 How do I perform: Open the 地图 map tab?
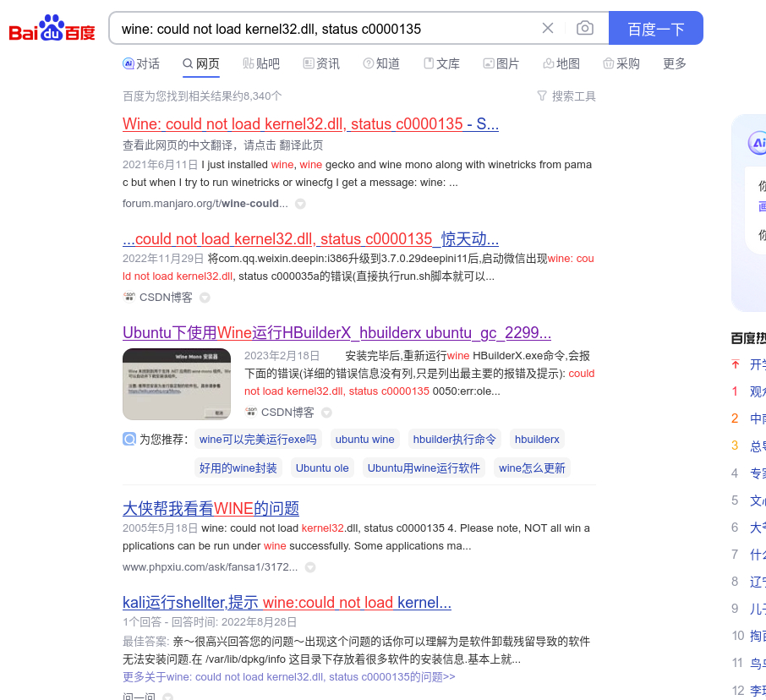561,63
